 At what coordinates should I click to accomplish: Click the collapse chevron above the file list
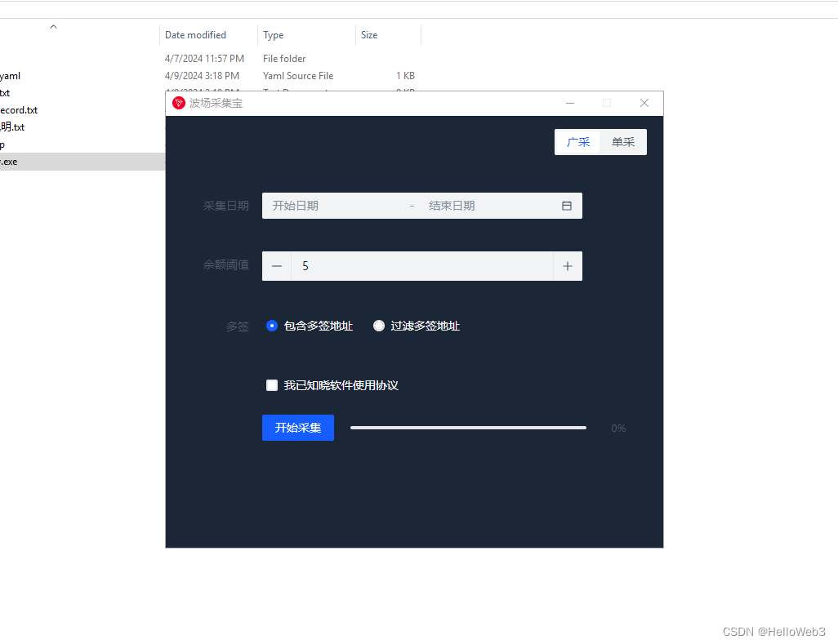point(53,25)
